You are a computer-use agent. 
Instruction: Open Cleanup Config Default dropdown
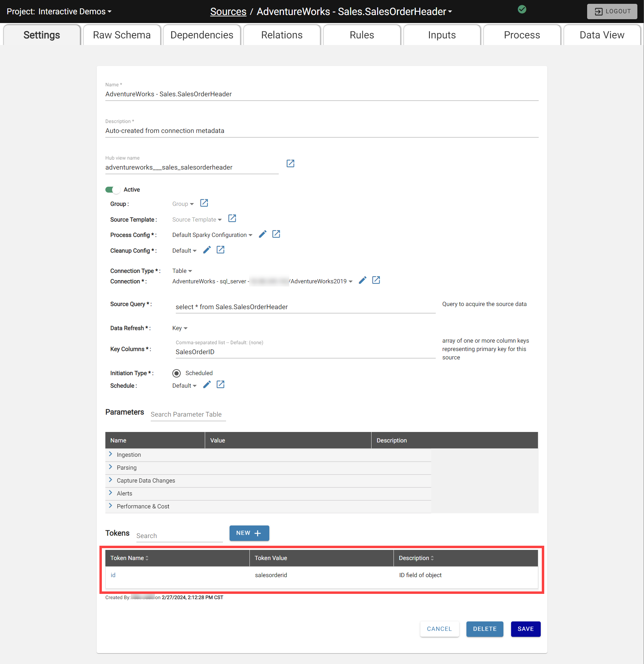pos(184,251)
